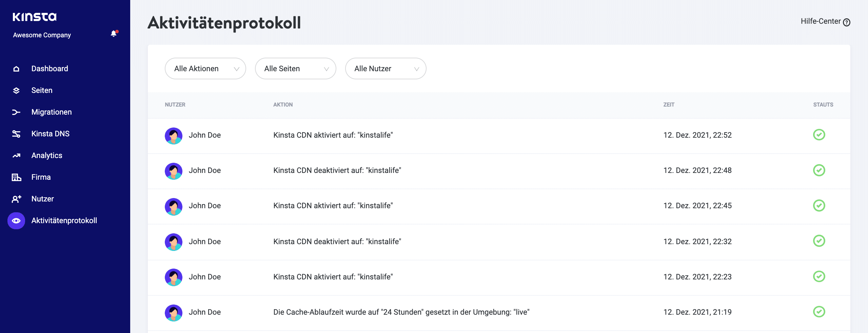Image resolution: width=868 pixels, height=333 pixels.
Task: Click the Kinsta DNS icon
Action: pyautogui.click(x=16, y=134)
